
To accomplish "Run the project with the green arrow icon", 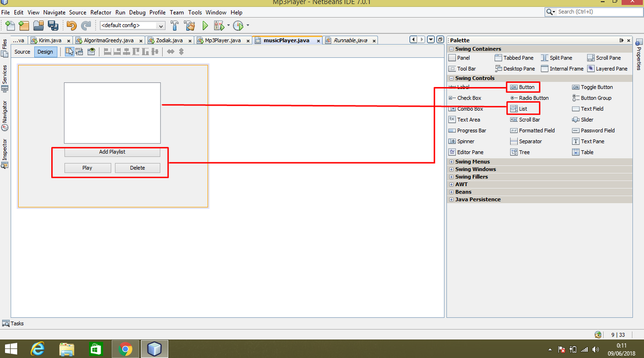I will pos(205,25).
